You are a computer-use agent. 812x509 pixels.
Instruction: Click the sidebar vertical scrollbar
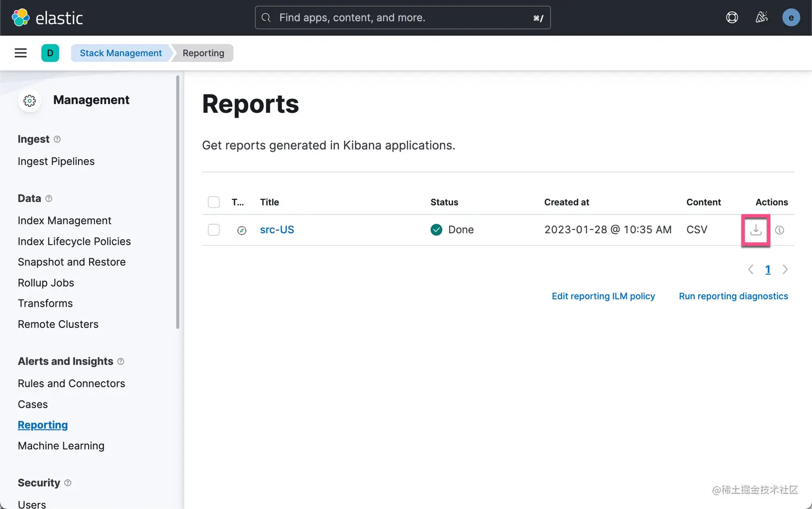coord(178,202)
